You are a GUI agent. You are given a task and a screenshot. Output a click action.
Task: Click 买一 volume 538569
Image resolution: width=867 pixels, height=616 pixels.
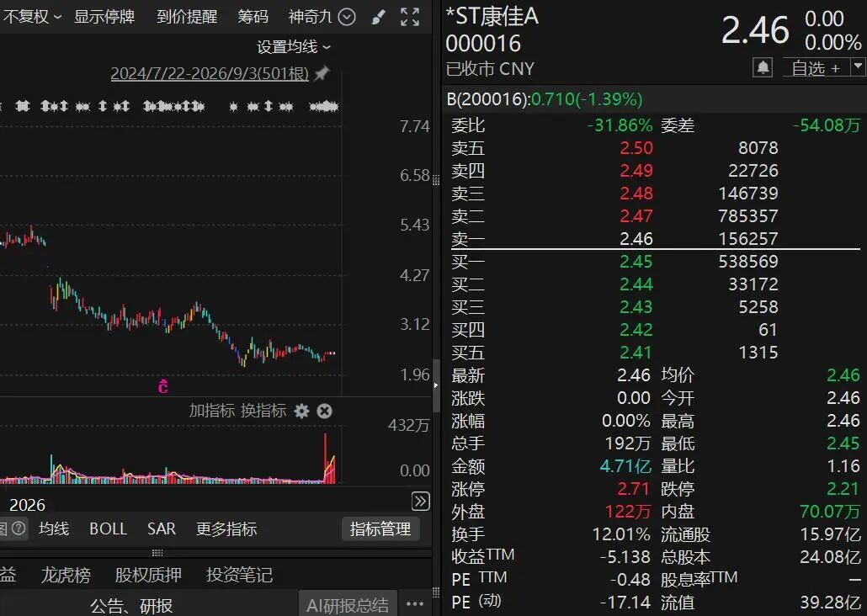pyautogui.click(x=748, y=261)
